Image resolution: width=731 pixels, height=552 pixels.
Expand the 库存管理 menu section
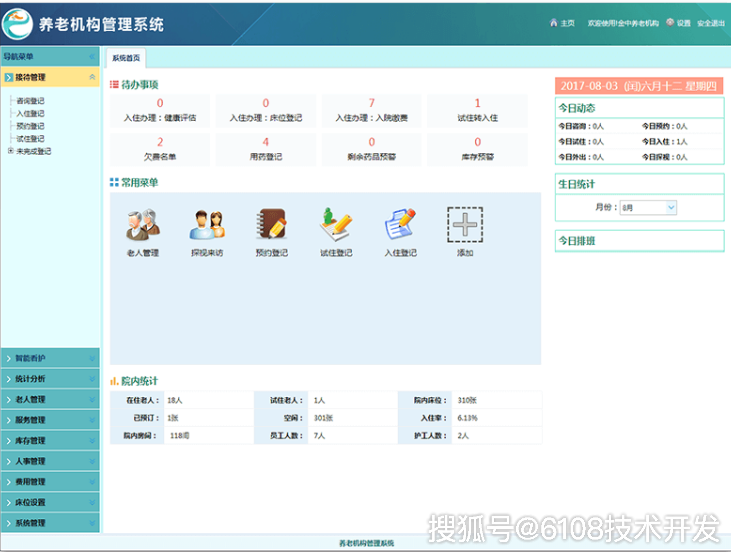click(50, 441)
